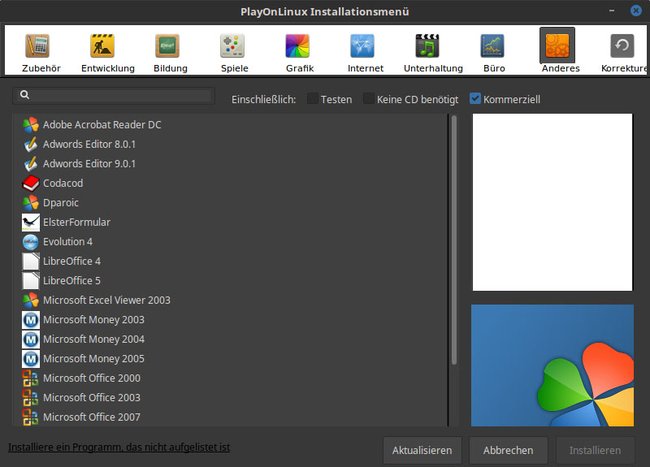Image resolution: width=650 pixels, height=467 pixels.
Task: Switch to the Zubehör category label
Action: click(41, 68)
